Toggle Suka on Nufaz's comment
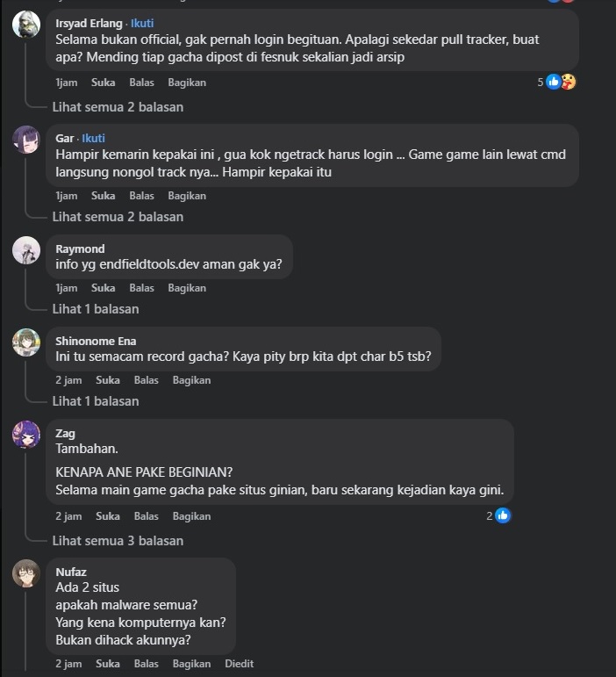Viewport: 616px width, 677px height. (108, 664)
